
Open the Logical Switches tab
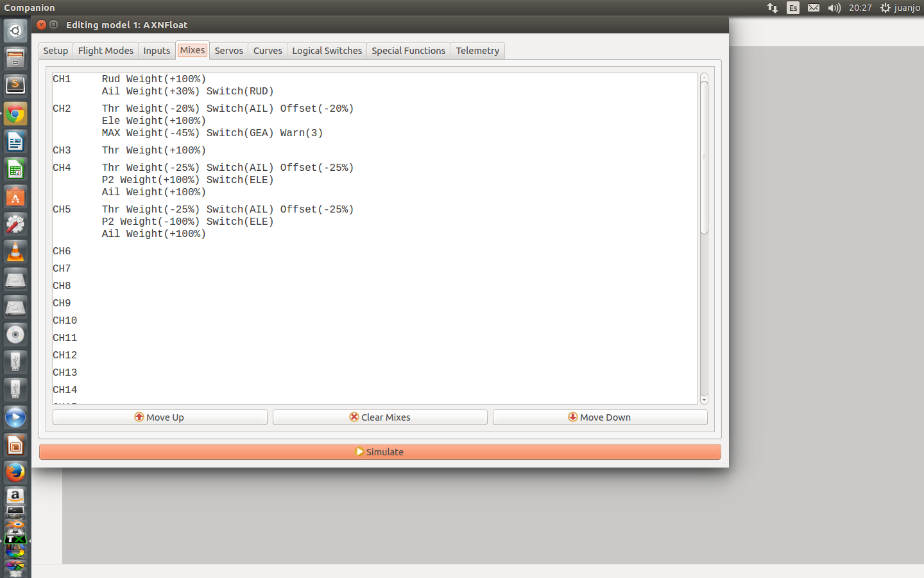coord(327,51)
